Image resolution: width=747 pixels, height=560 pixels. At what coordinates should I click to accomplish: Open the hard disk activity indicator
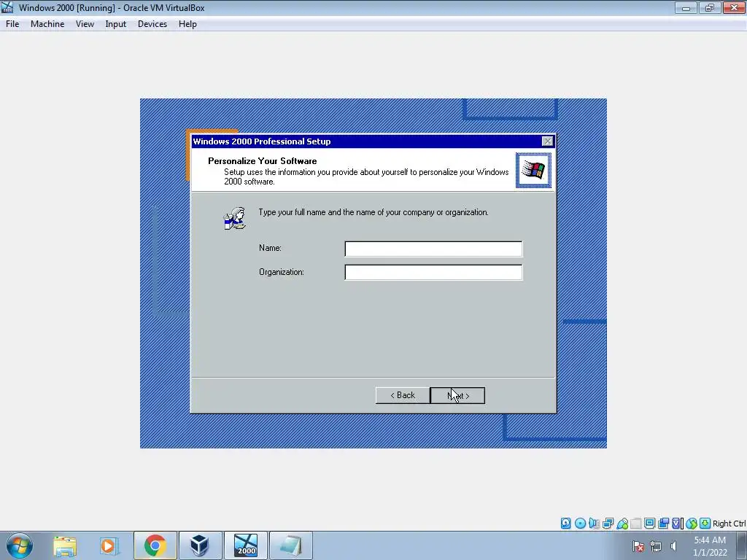tap(565, 524)
